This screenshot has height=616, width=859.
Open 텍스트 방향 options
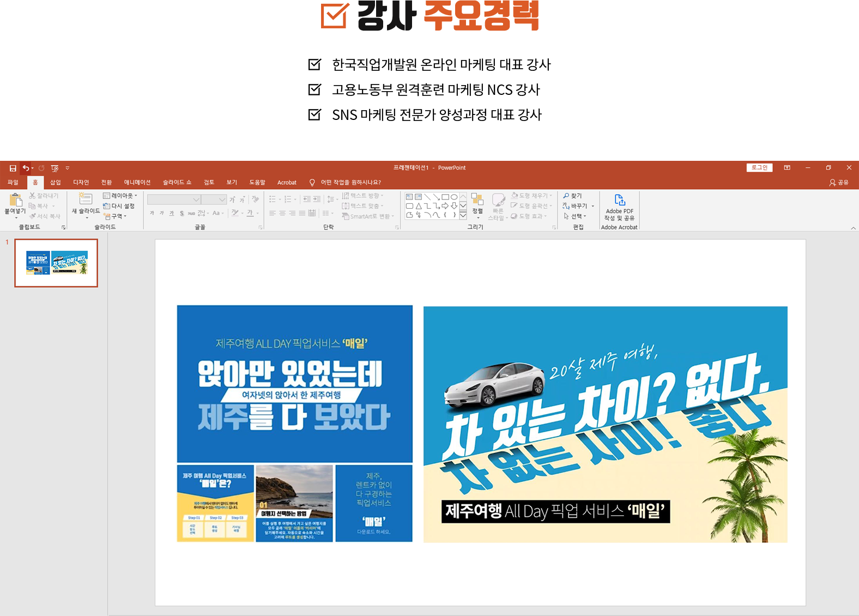[x=363, y=195]
